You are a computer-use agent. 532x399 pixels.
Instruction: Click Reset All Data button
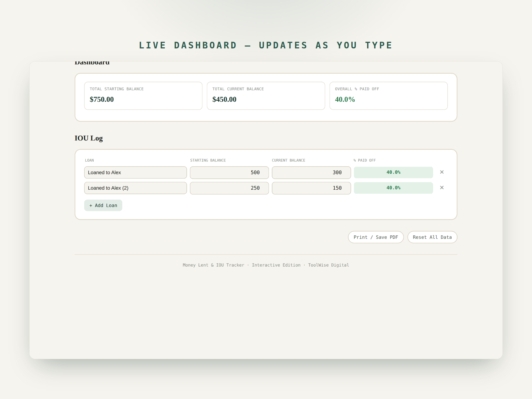coord(432,237)
